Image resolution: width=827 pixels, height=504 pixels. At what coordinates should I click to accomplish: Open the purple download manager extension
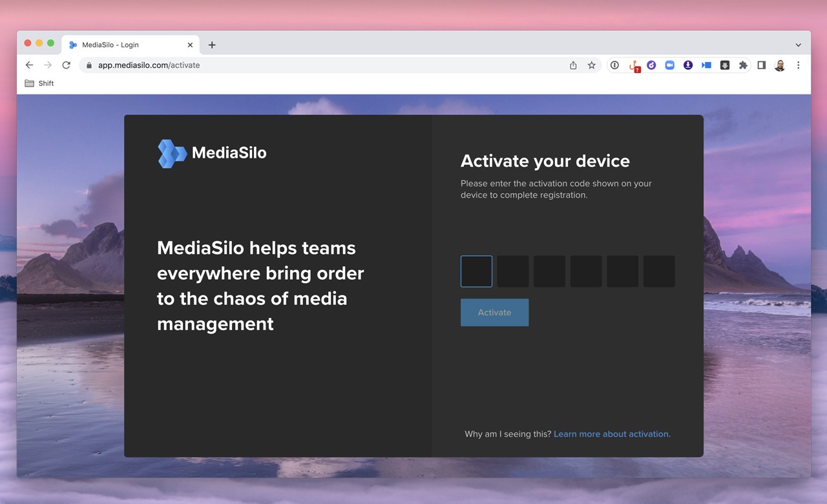pos(688,65)
